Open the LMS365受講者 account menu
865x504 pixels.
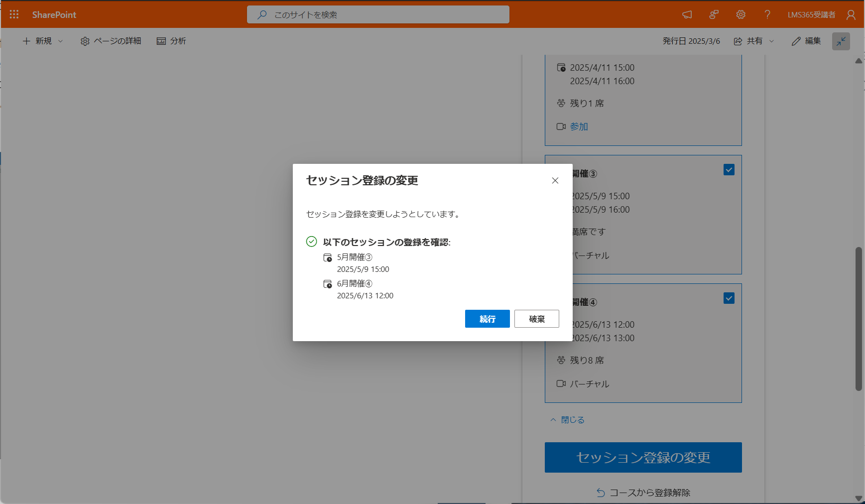coord(811,15)
